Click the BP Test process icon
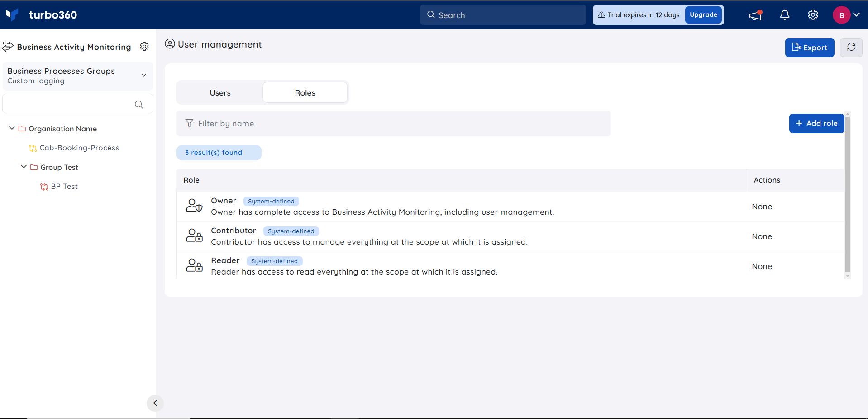This screenshot has width=868, height=419. click(x=44, y=187)
